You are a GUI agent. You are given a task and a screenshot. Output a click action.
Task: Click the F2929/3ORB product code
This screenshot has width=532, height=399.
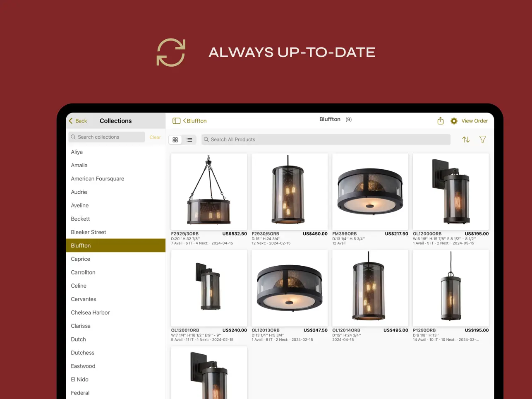185,234
